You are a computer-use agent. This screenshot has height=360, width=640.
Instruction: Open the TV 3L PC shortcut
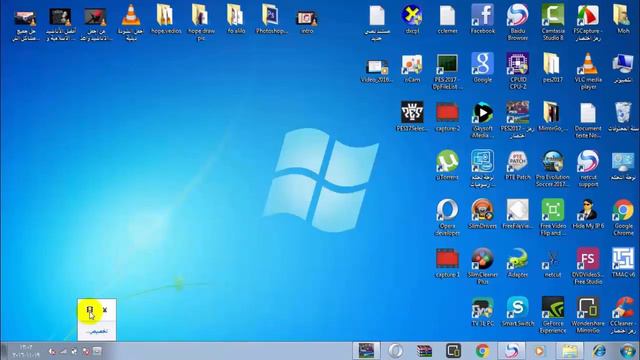[482, 311]
